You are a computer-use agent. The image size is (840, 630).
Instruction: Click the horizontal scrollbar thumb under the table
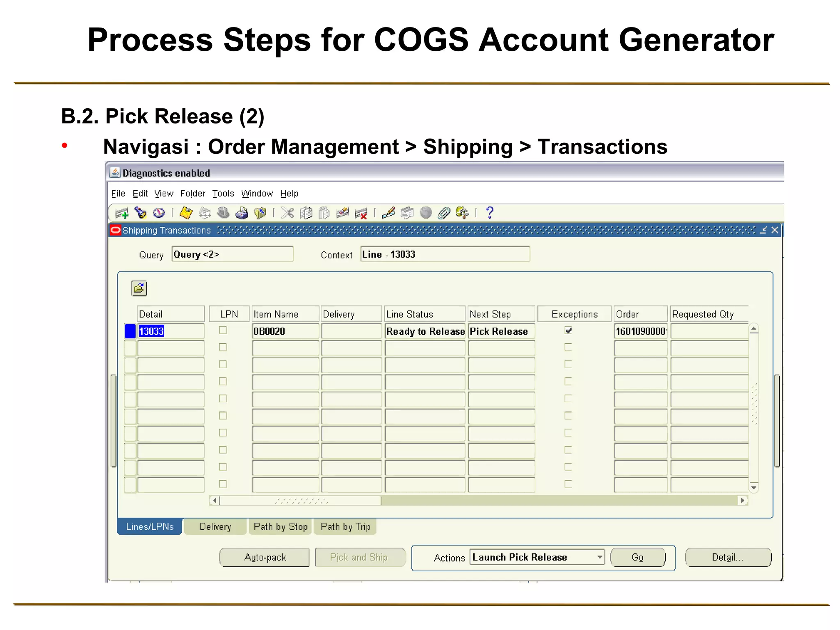(x=300, y=500)
